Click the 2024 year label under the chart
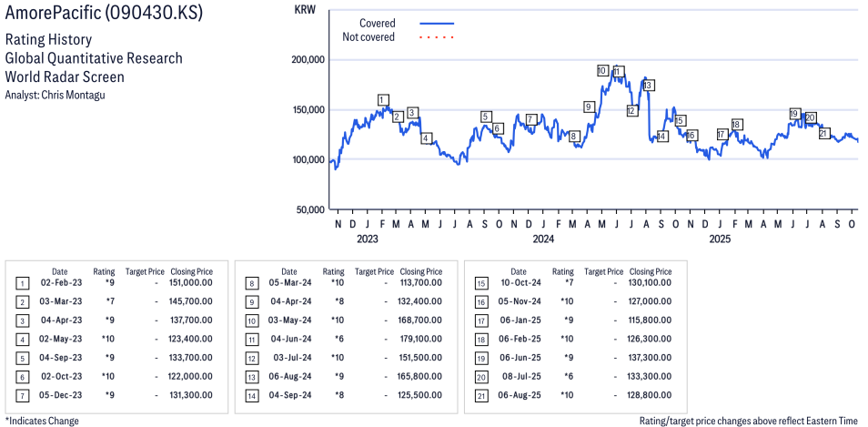Screen dimensions: 868x427 tap(543, 239)
